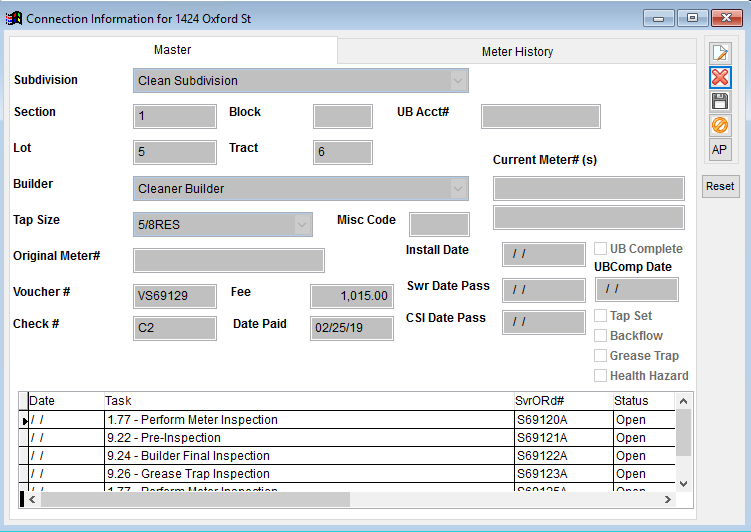751x532 pixels.
Task: Click the current row indicator arrow in grid
Action: (24, 421)
